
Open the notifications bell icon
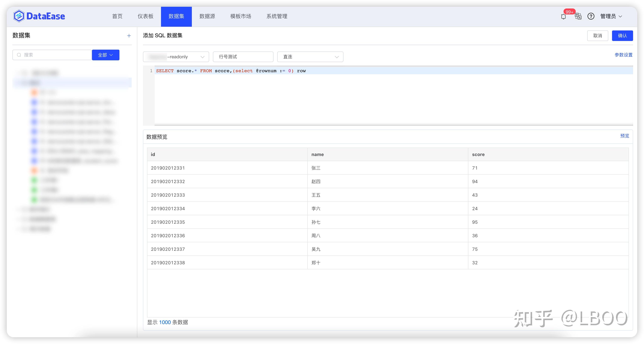click(x=563, y=17)
